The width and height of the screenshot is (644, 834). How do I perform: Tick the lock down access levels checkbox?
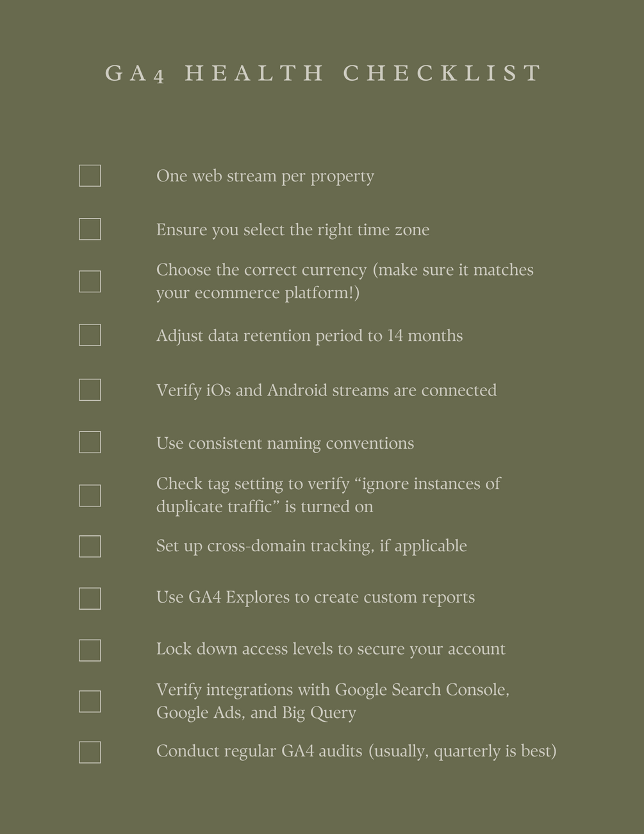pos(90,650)
